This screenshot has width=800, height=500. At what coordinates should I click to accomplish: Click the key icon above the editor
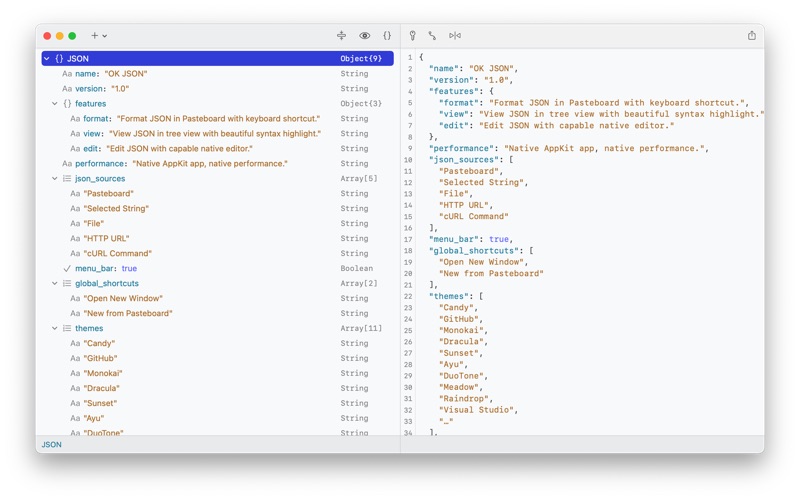413,36
